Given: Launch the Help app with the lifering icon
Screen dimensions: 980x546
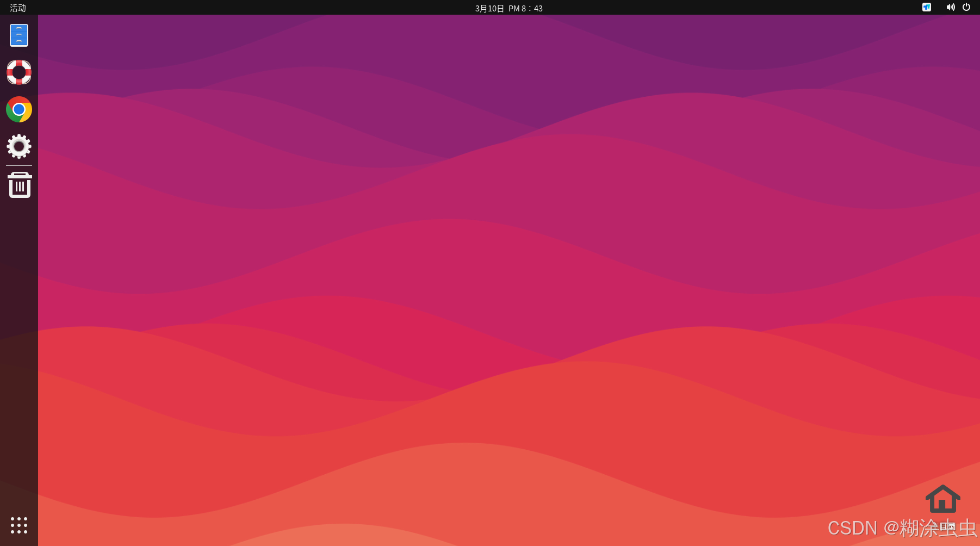Looking at the screenshot, I should 19,72.
